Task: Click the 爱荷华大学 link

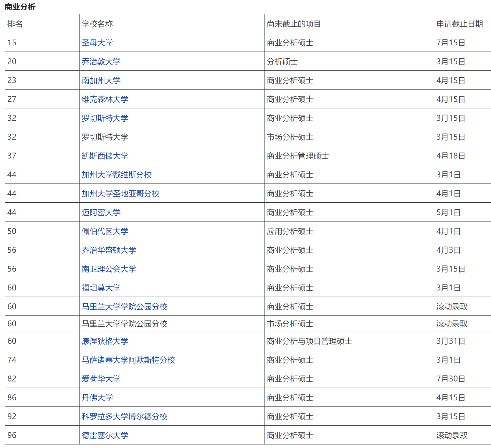Action: pyautogui.click(x=101, y=379)
